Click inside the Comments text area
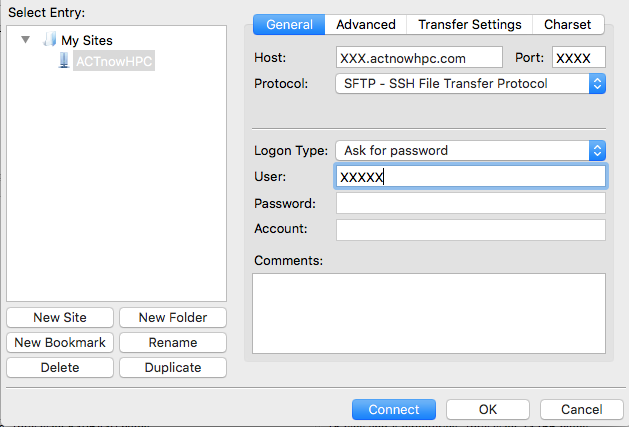Screen dimensions: 629x427 click(428, 313)
